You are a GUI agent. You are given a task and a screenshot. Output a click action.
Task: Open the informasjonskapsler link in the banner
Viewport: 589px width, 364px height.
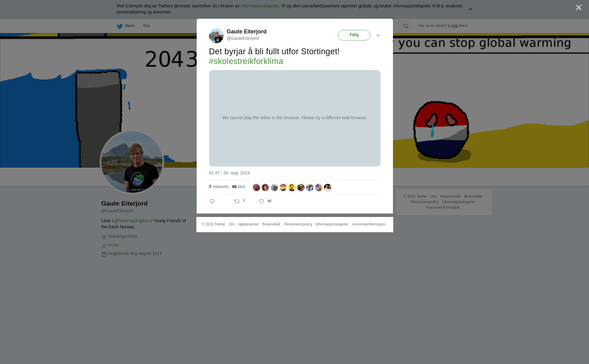(x=260, y=6)
